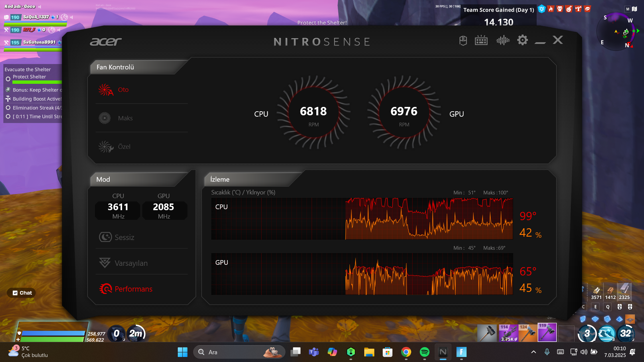The image size is (644, 362).
Task: Click the CPU temperature graph
Action: 362,219
